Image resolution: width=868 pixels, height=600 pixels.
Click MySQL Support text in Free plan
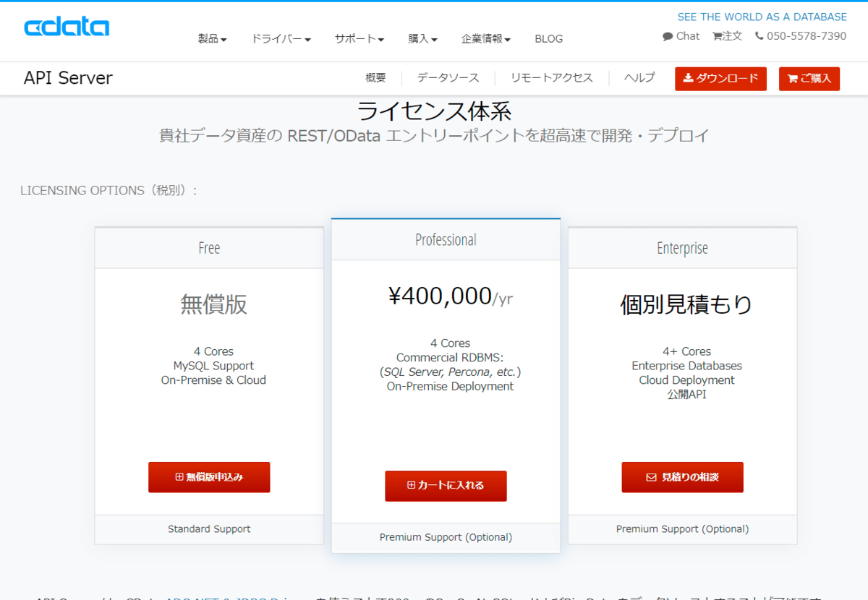[x=213, y=366]
